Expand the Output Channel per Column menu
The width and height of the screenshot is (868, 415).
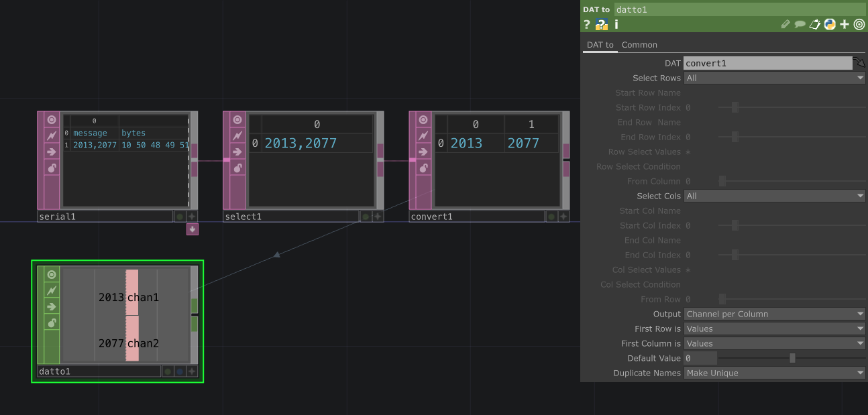[x=775, y=314]
